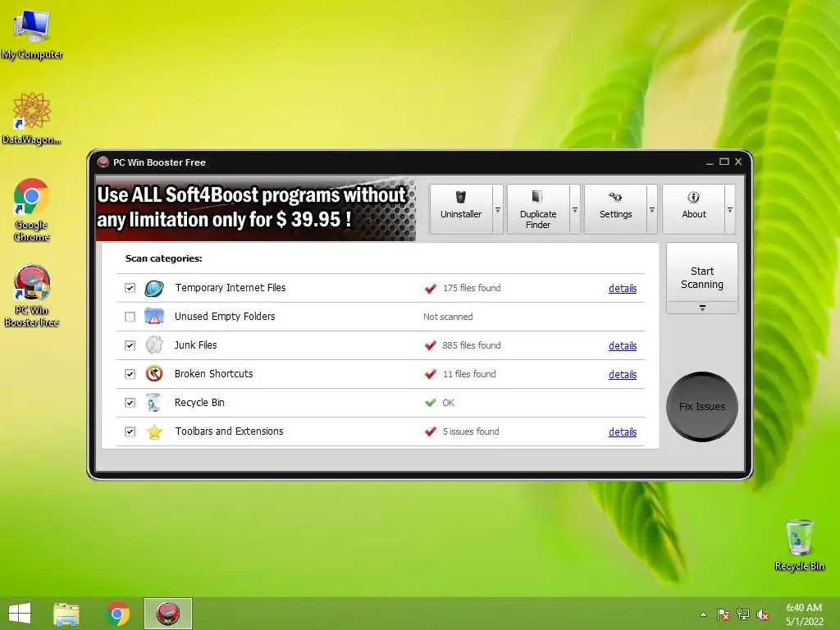This screenshot has height=630, width=840.
Task: Select the DataWagon desktop shortcut
Action: click(32, 118)
